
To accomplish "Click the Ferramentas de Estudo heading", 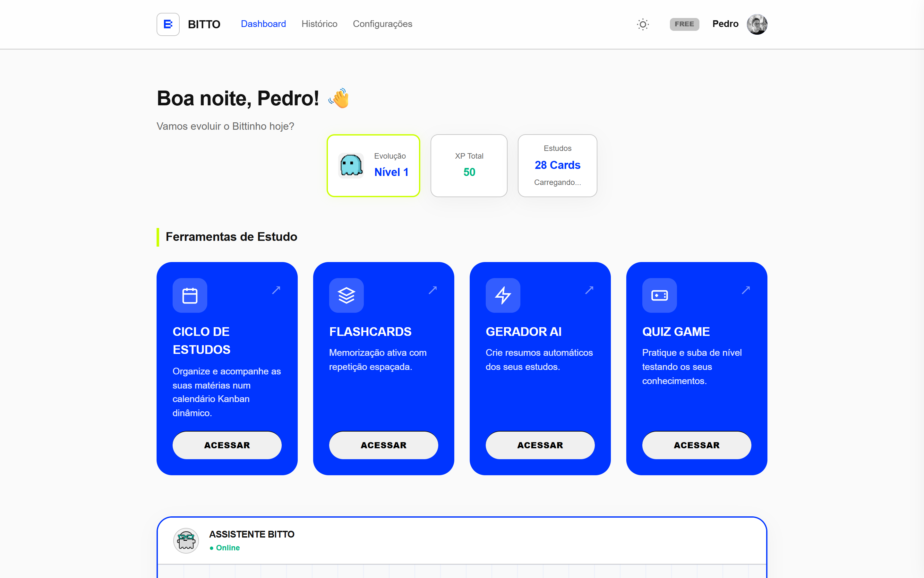I will click(x=231, y=237).
